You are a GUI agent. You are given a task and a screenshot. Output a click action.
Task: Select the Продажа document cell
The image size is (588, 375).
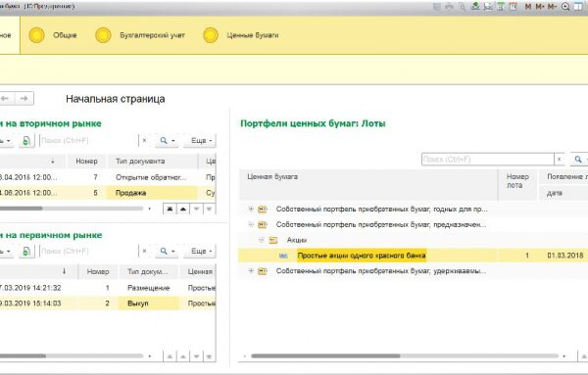(x=152, y=193)
